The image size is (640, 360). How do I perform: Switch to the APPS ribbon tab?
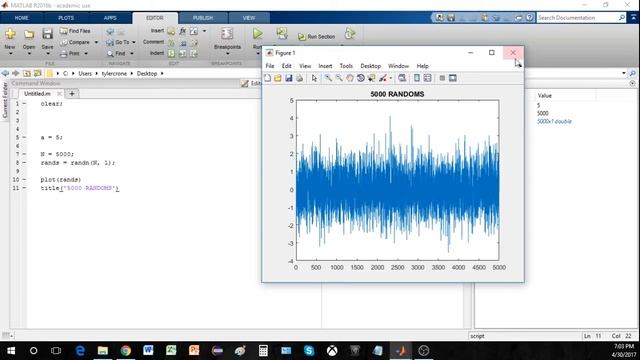click(110, 18)
